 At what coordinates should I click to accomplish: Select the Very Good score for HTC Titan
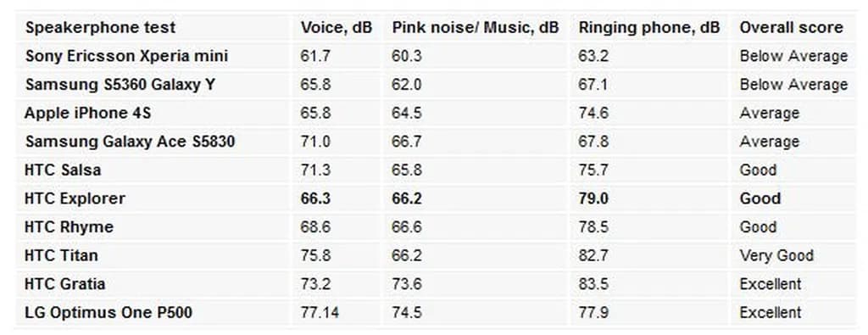click(x=776, y=256)
